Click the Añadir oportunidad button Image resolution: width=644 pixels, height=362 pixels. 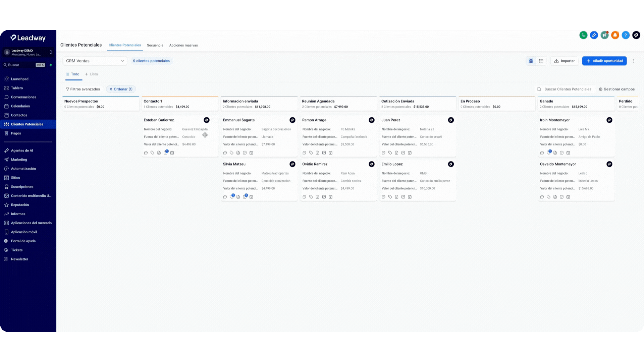click(604, 61)
